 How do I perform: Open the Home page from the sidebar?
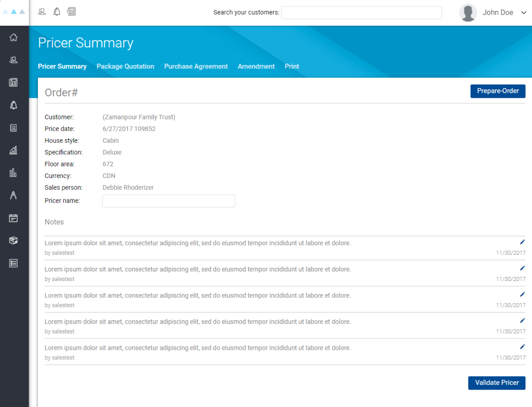14,38
